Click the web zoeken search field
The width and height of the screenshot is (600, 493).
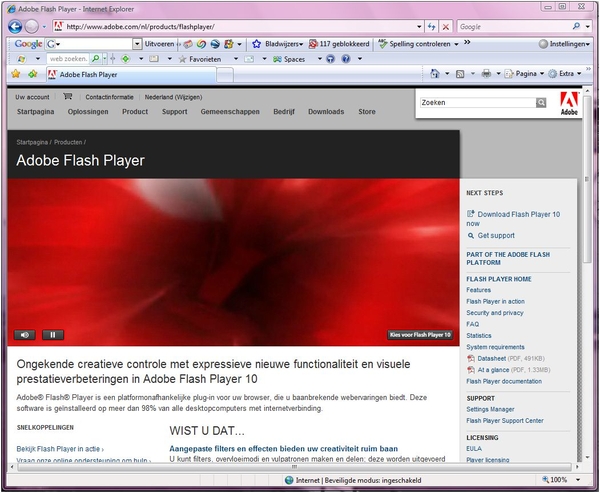(68, 59)
